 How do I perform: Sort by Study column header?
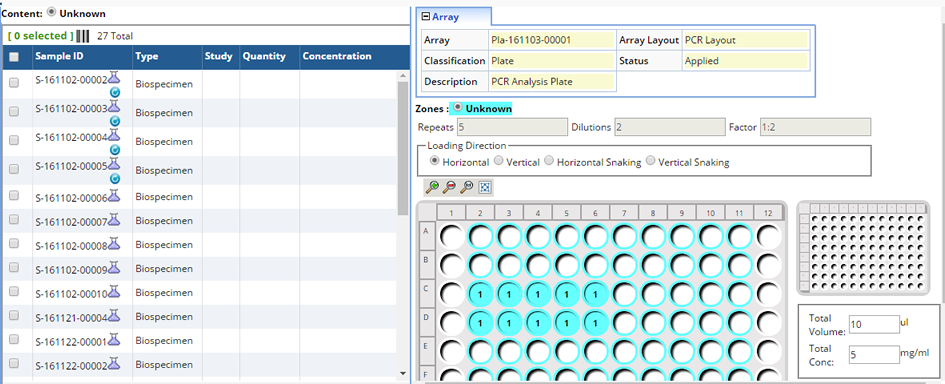coord(218,56)
